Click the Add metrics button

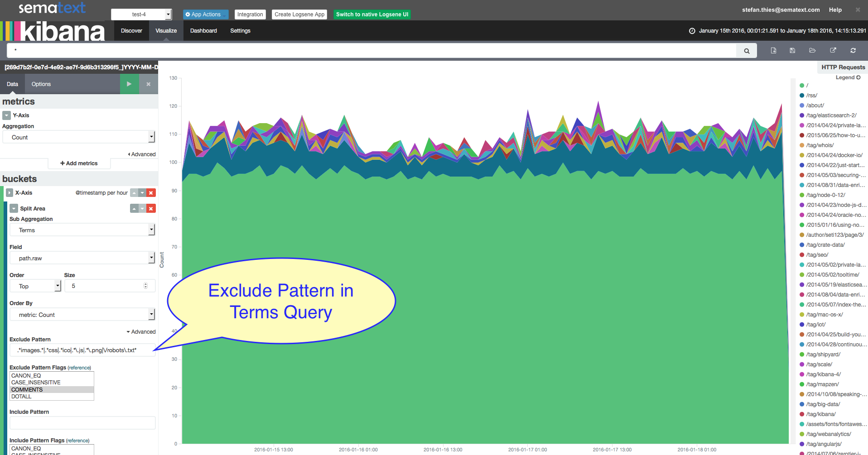79,163
